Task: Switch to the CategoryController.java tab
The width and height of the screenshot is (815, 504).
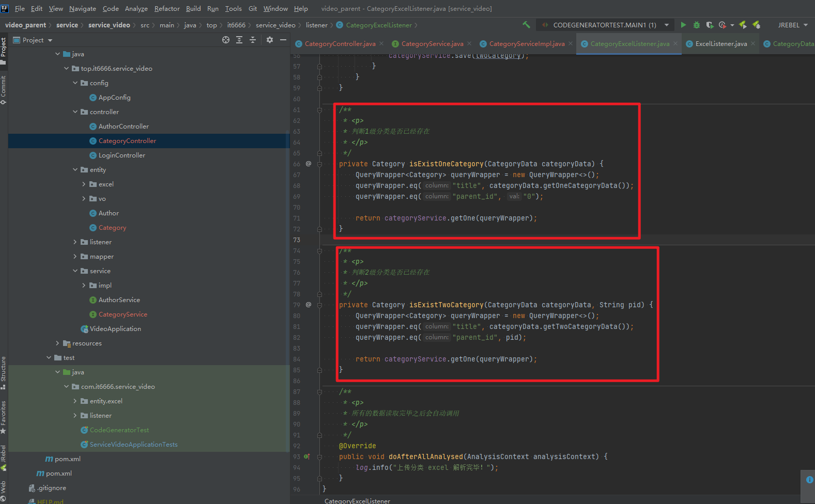Action: pyautogui.click(x=340, y=43)
